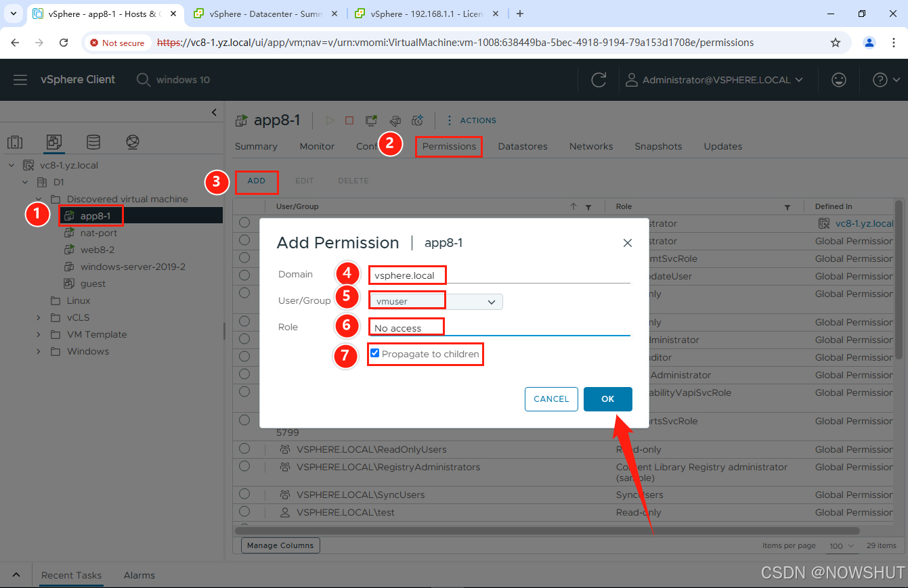
Task: Expand the Recent Tasks bottom panel
Action: (16, 575)
